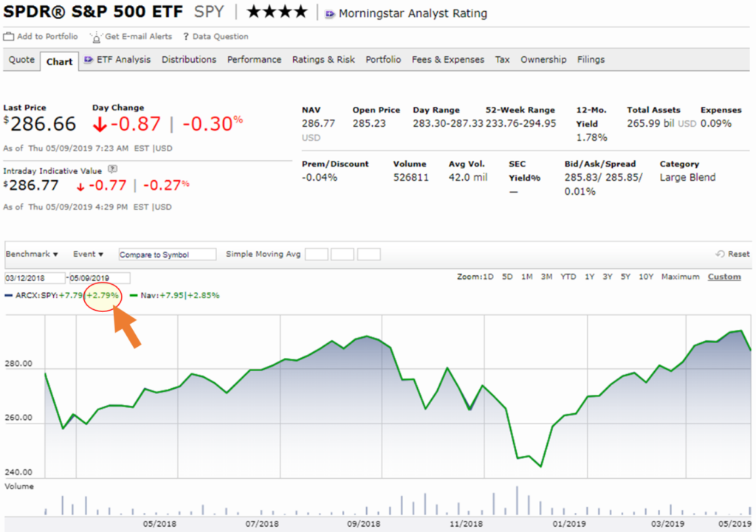This screenshot has height=532, width=756.
Task: Select the Tax tab
Action: coord(502,60)
